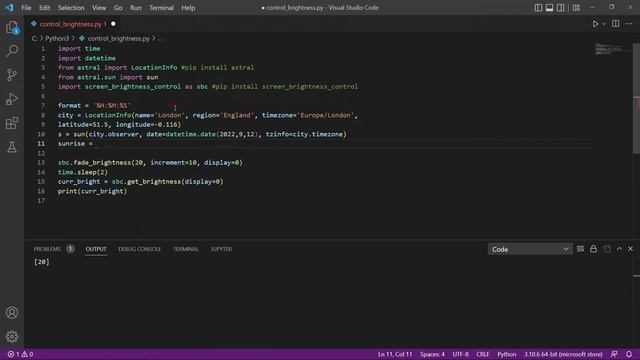Open the Testing flask view
Screen dimensions: 640x360
pos(12,147)
